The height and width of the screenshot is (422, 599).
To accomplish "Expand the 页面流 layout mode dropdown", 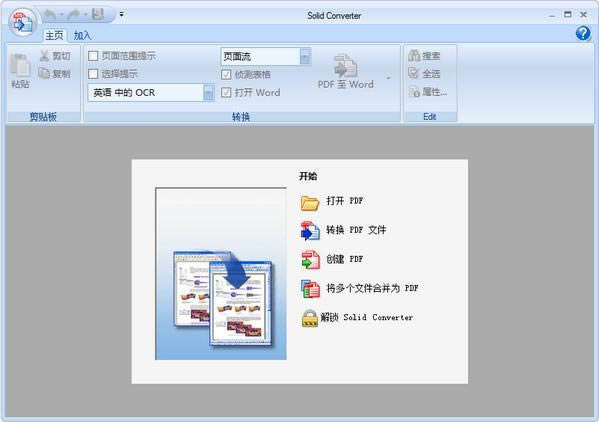I will [305, 57].
